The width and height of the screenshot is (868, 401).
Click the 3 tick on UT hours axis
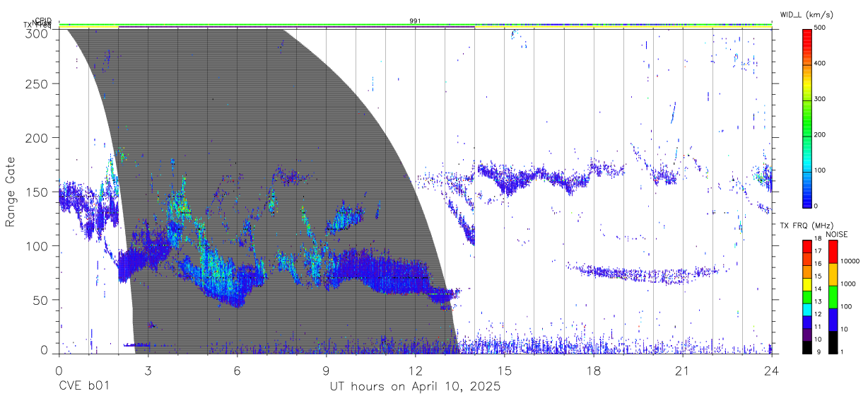coord(148,371)
